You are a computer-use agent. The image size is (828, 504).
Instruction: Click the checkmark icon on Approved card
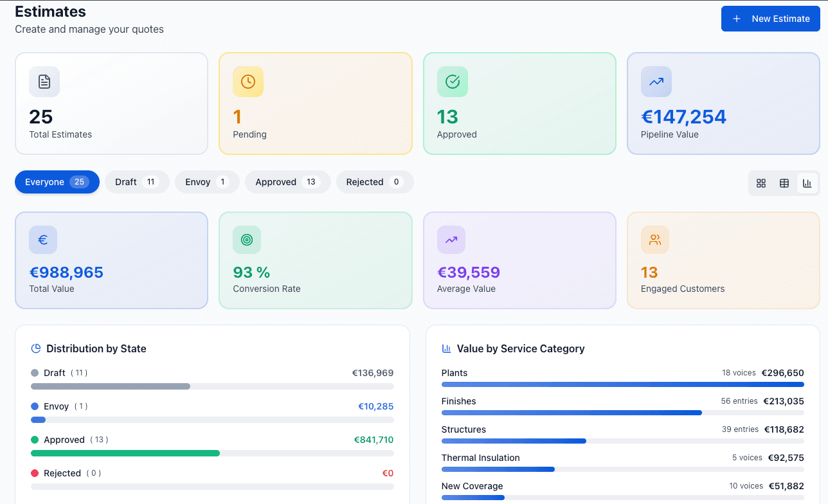[x=453, y=82]
